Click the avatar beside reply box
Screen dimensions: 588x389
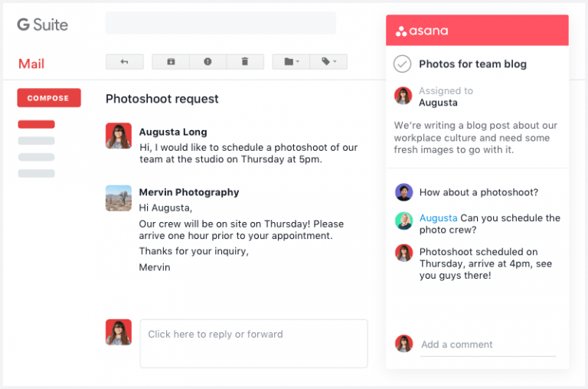119,332
